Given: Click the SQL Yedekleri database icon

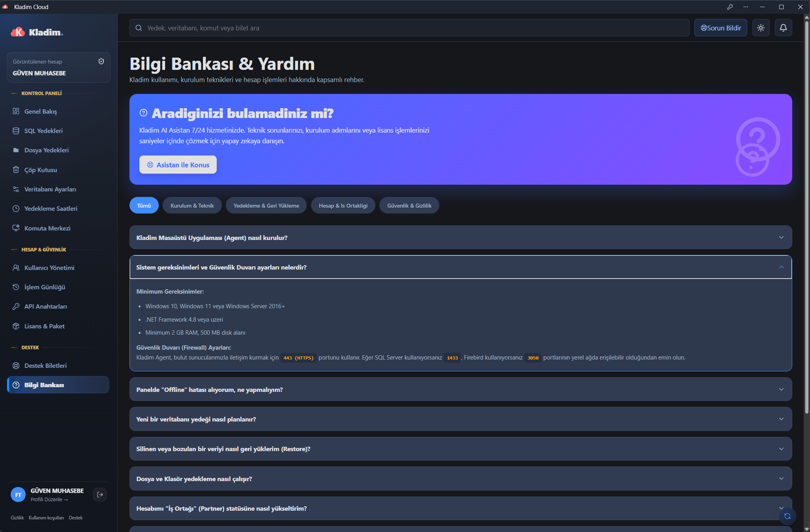Looking at the screenshot, I should click(x=16, y=131).
